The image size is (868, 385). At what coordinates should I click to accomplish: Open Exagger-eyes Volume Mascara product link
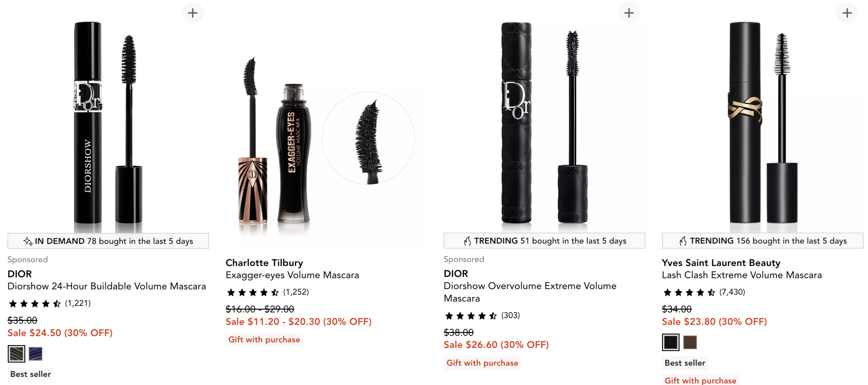point(292,275)
